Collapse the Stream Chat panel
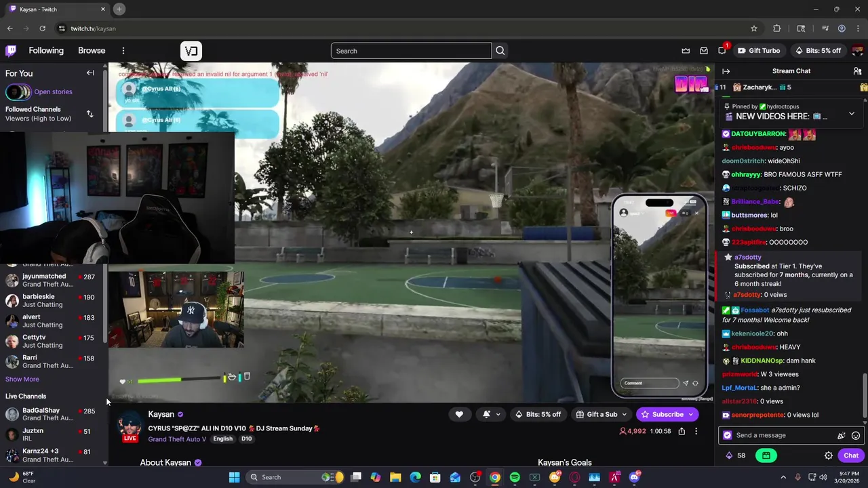 coord(726,71)
